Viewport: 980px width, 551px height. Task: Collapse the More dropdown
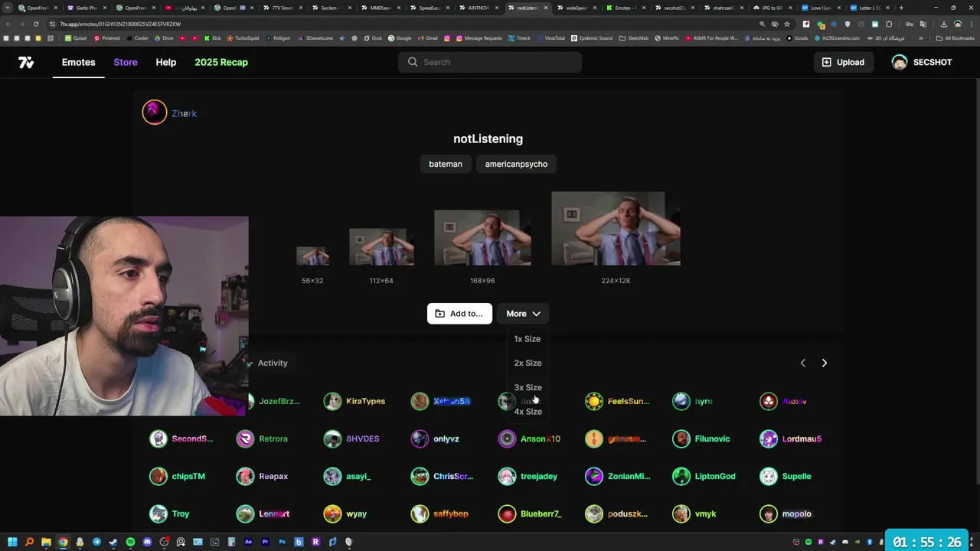click(523, 314)
